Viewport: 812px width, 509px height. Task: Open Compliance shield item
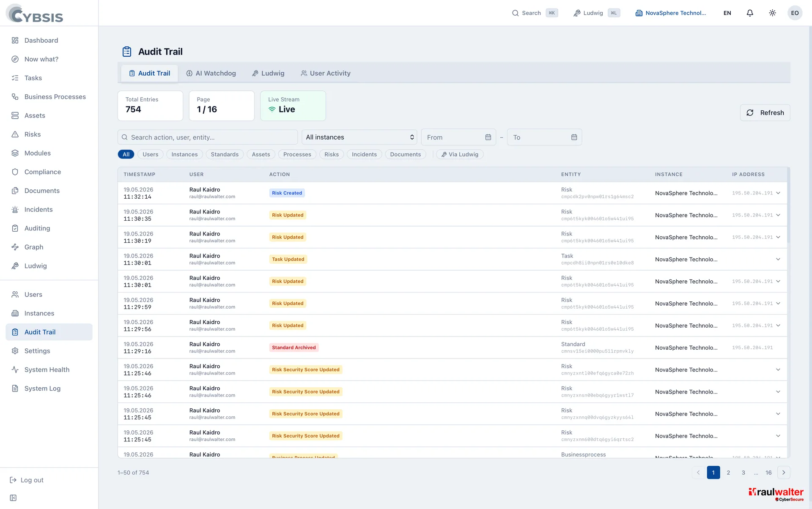coord(49,172)
